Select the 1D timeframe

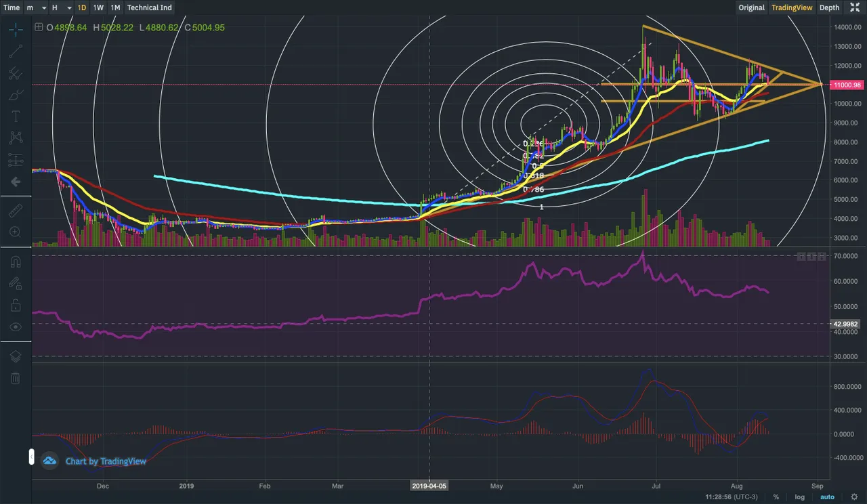(82, 7)
